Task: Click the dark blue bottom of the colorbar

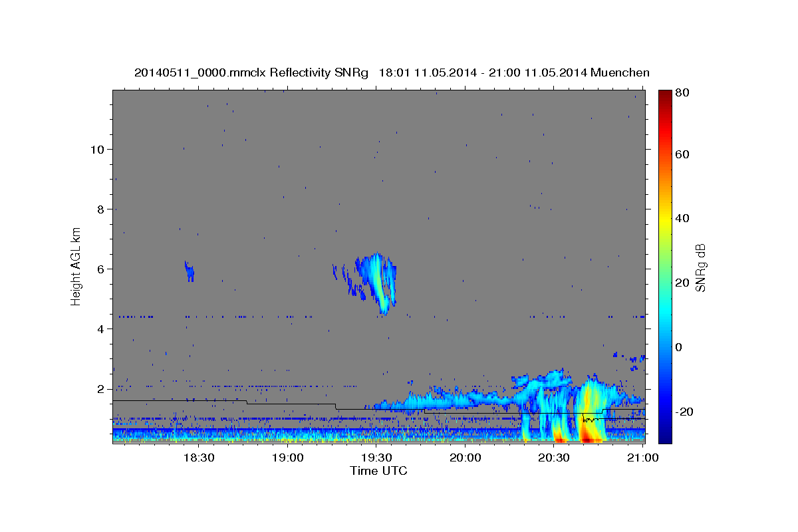Action: click(664, 438)
